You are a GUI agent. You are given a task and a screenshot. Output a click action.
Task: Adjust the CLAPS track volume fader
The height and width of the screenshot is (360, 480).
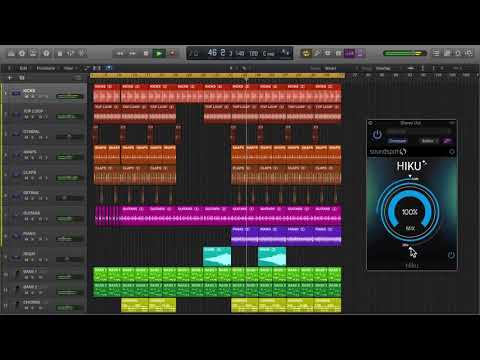tap(69, 178)
